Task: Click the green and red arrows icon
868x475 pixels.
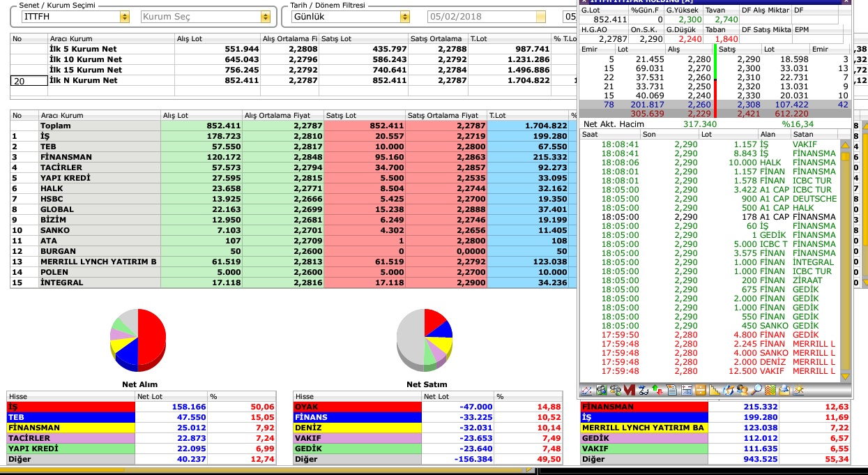Action: point(657,390)
